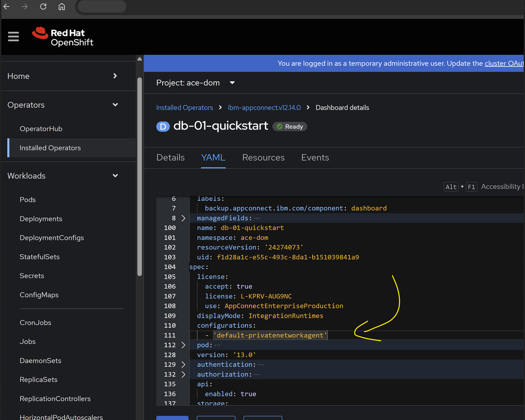
Task: Expand the folded managedFields block
Action: click(x=183, y=218)
